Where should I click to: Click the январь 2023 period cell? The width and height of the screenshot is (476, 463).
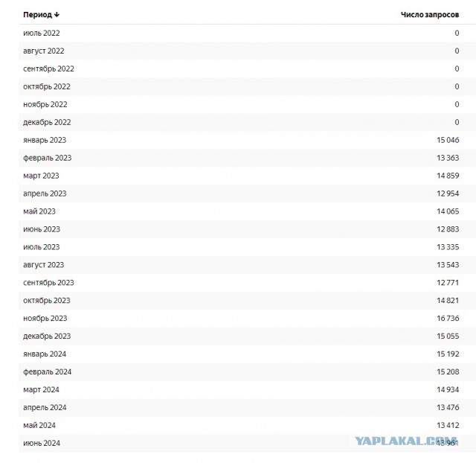[x=45, y=140]
